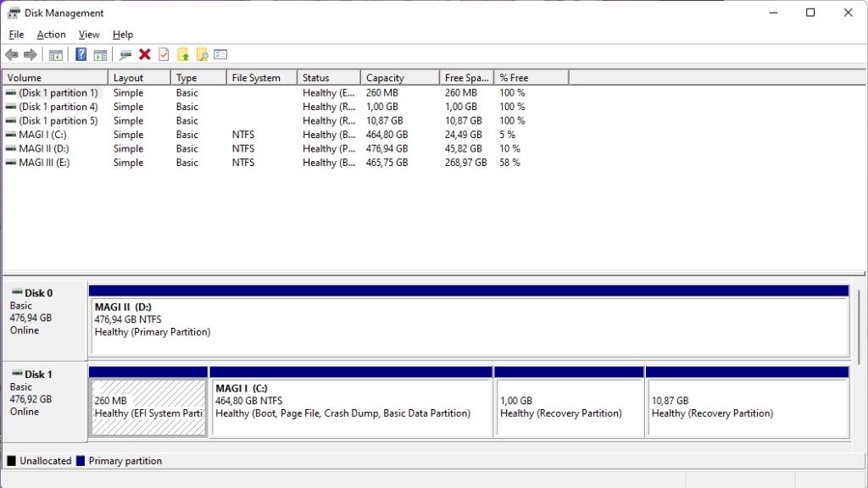Click volume icon of MAGI III (E:) row

click(x=10, y=162)
